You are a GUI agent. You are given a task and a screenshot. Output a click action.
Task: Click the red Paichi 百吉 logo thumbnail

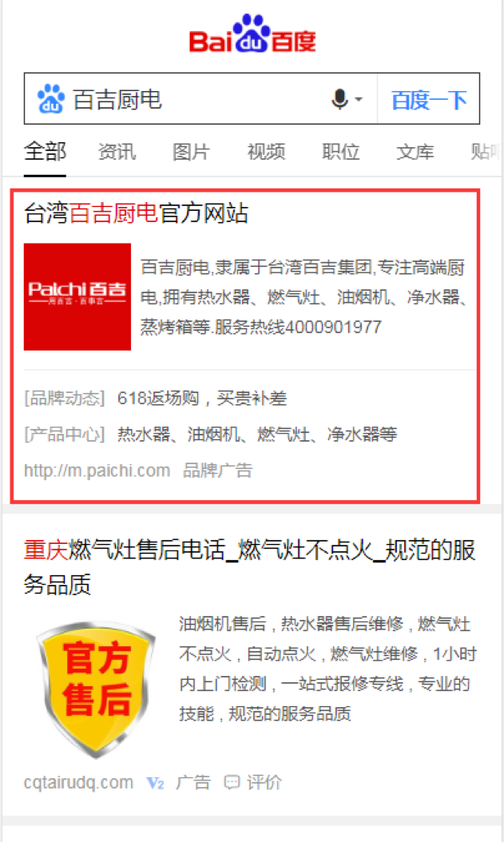click(x=77, y=296)
